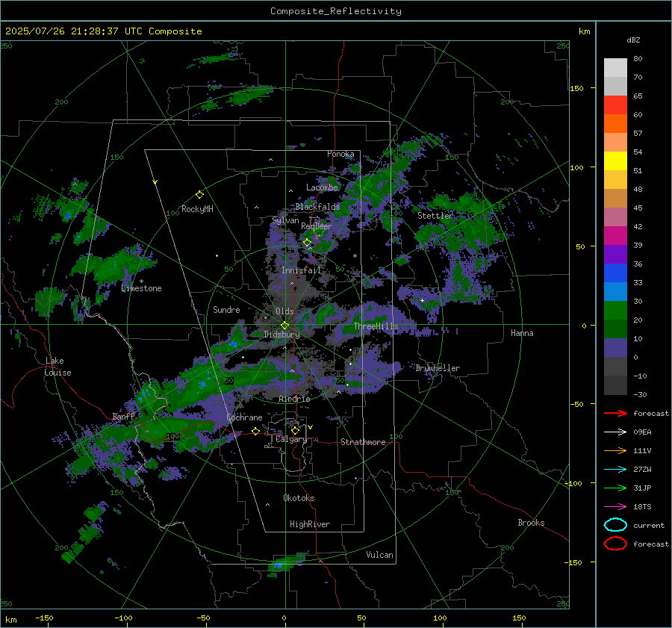Click the Vulcan city label

(x=379, y=555)
